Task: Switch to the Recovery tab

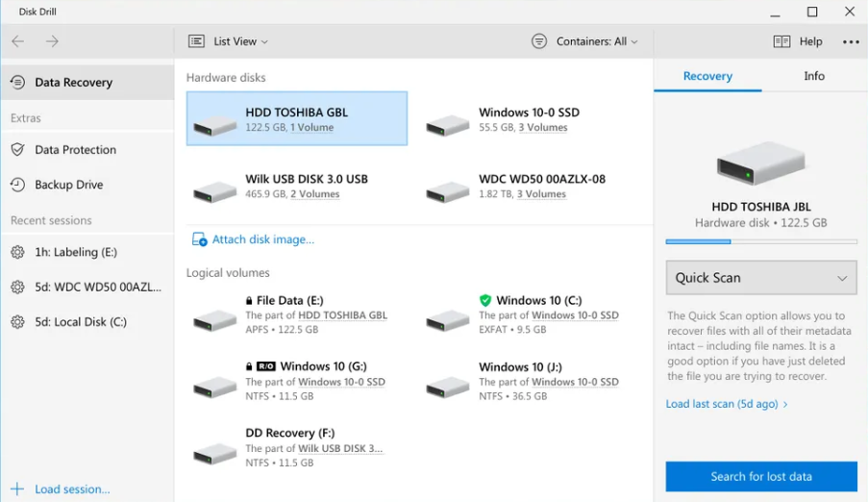Action: tap(707, 77)
